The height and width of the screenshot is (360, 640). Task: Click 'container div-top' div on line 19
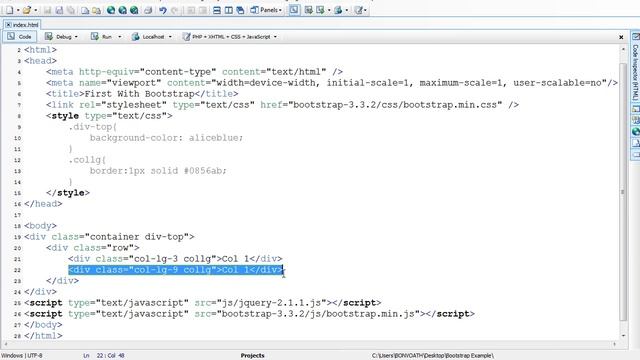[109, 237]
